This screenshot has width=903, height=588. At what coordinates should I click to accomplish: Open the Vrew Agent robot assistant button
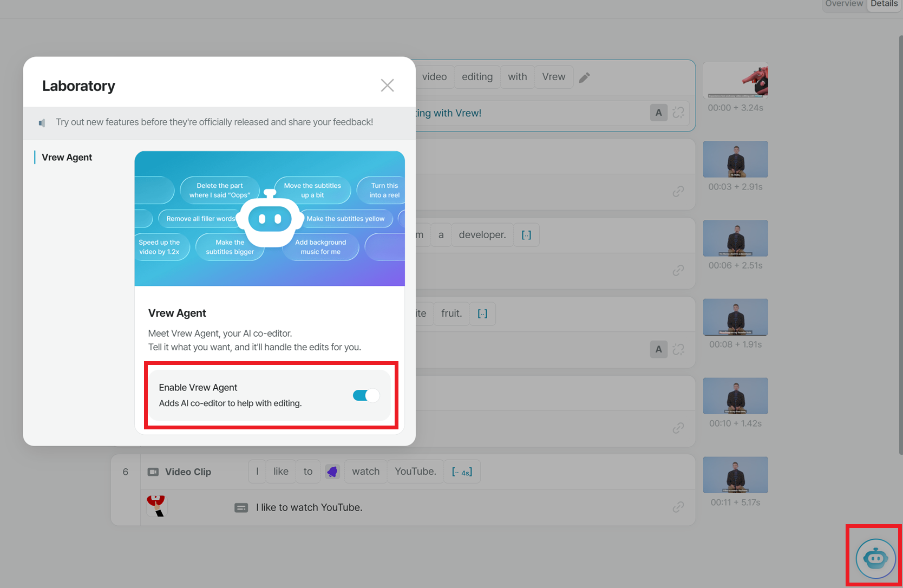(875, 558)
